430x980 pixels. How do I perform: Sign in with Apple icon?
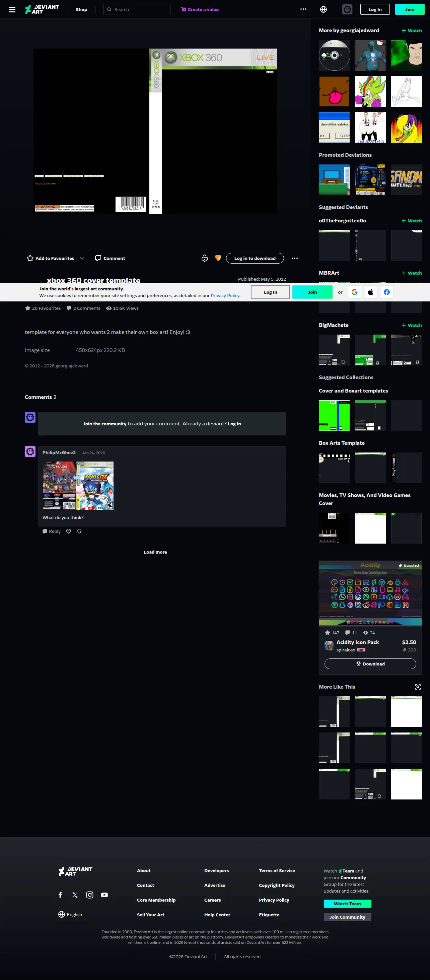tap(371, 292)
